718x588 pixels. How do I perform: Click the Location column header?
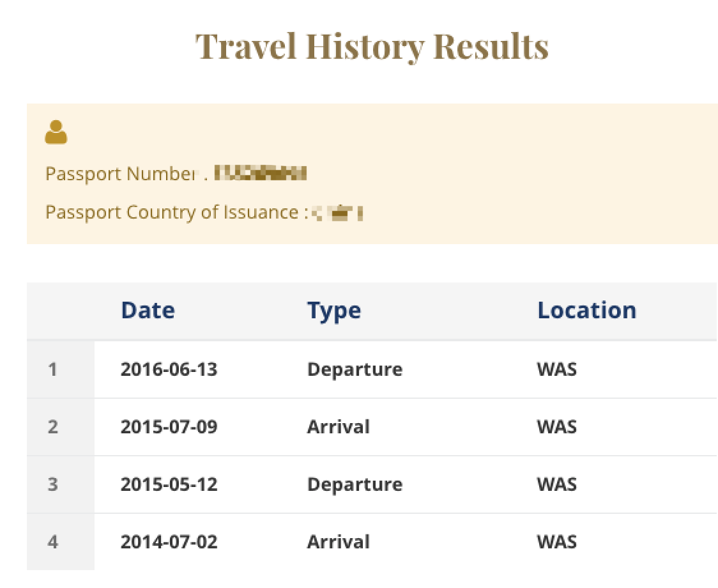point(586,311)
